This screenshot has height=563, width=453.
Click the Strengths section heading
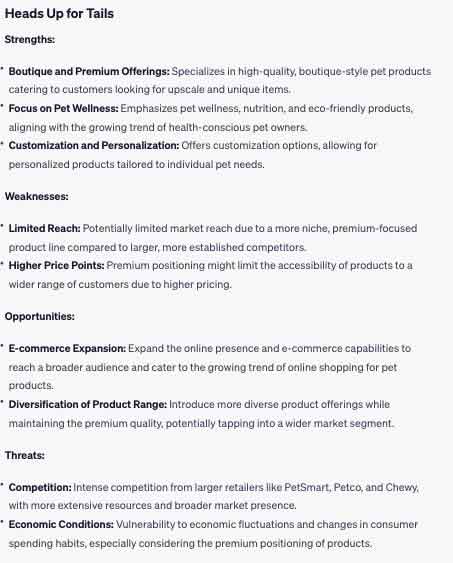click(30, 39)
